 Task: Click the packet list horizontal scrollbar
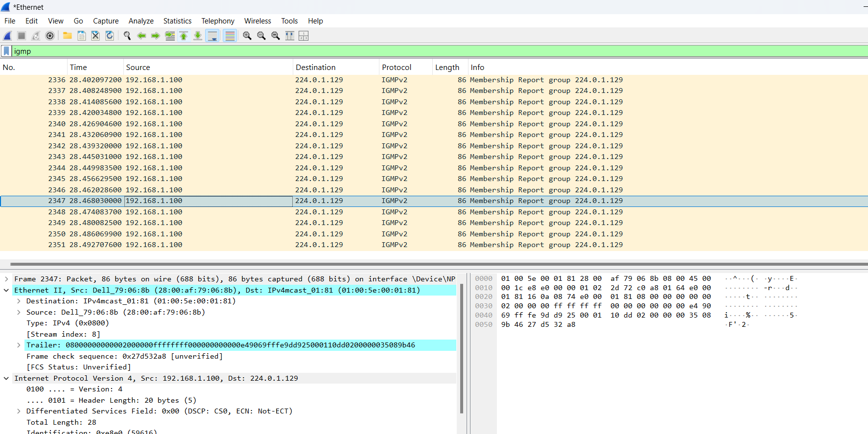[439, 264]
